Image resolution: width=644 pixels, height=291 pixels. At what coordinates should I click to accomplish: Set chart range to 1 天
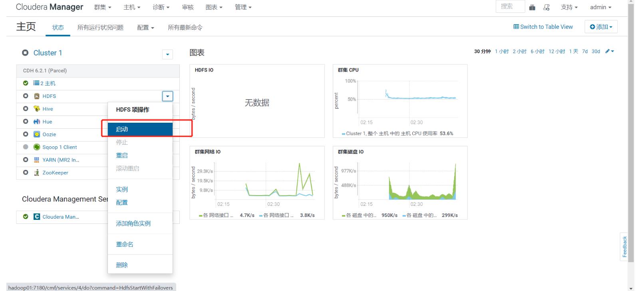click(x=574, y=51)
